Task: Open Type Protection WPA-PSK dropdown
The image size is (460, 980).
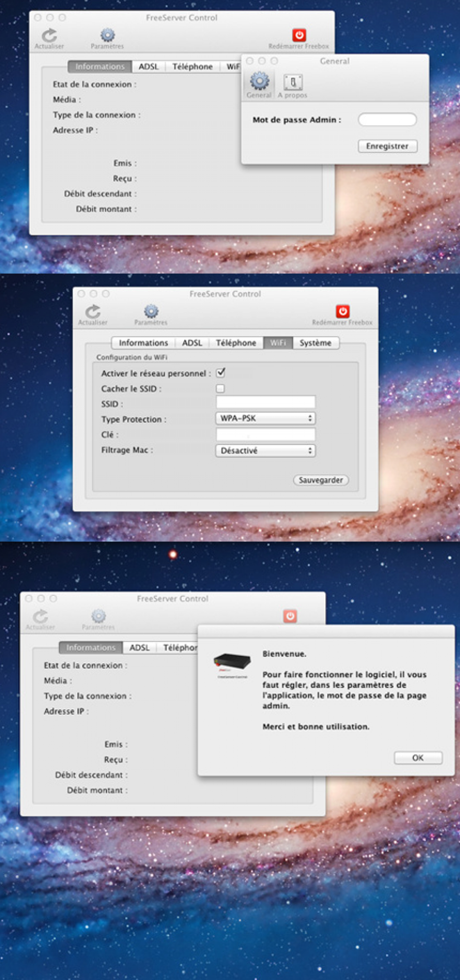Action: tap(265, 418)
